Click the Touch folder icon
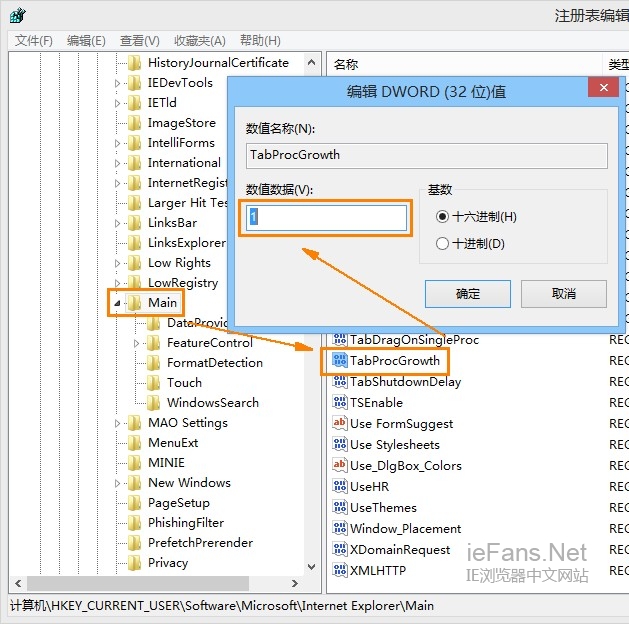 (x=154, y=383)
